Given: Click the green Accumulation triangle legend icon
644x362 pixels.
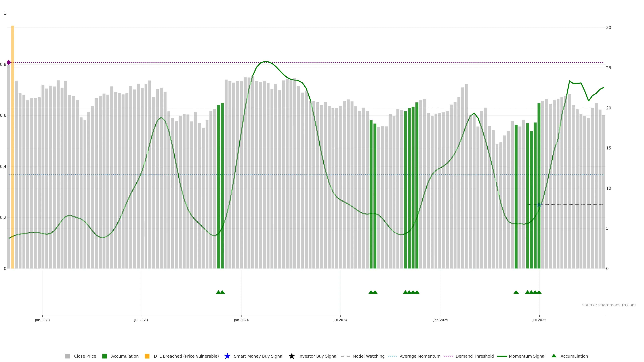Looking at the screenshot, I should [x=554, y=356].
